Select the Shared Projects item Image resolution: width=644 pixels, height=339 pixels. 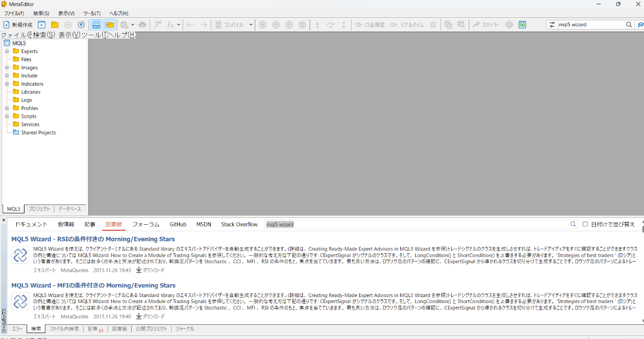(38, 133)
